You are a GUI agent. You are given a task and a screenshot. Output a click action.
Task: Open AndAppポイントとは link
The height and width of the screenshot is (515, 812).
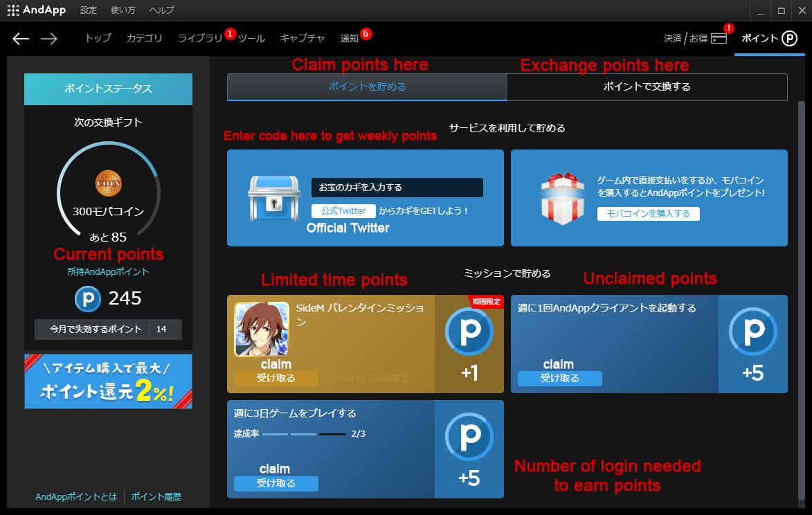click(76, 497)
